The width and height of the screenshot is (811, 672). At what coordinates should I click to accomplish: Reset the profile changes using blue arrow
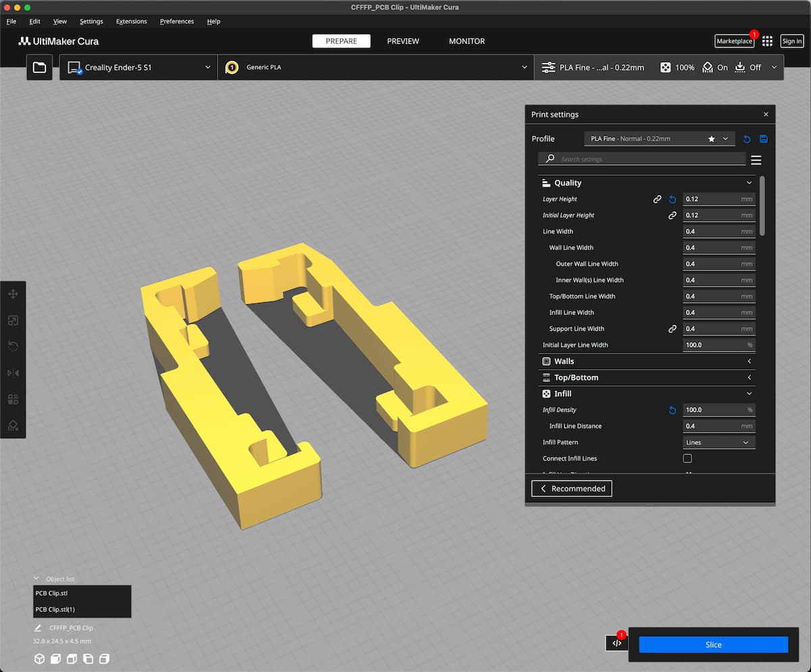click(747, 139)
